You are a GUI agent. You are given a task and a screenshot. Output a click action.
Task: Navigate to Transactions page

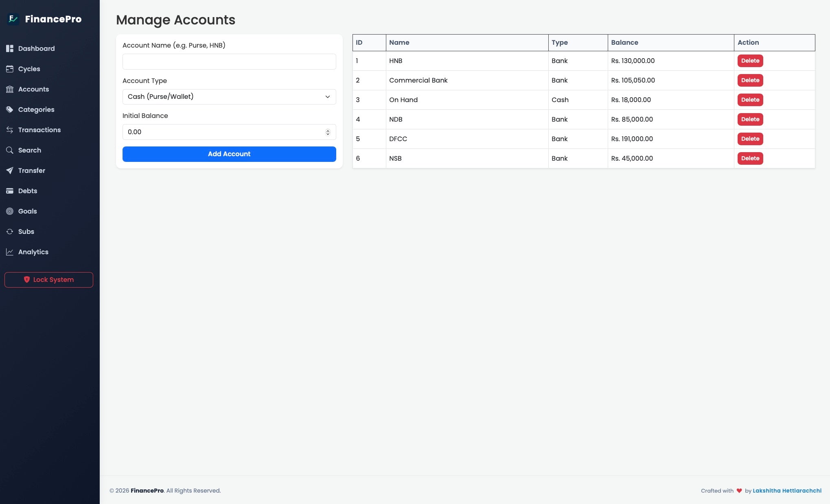pyautogui.click(x=50, y=130)
